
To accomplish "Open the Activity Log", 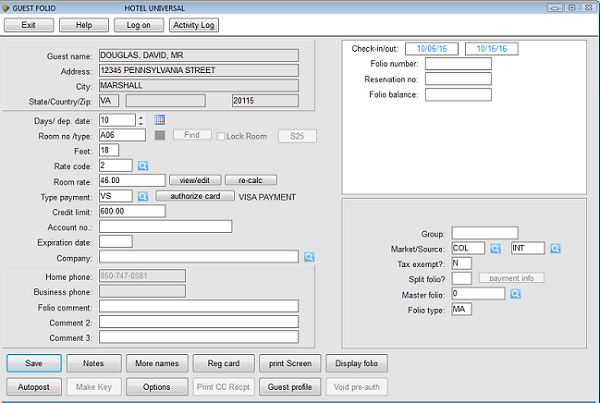I will pyautogui.click(x=194, y=25).
